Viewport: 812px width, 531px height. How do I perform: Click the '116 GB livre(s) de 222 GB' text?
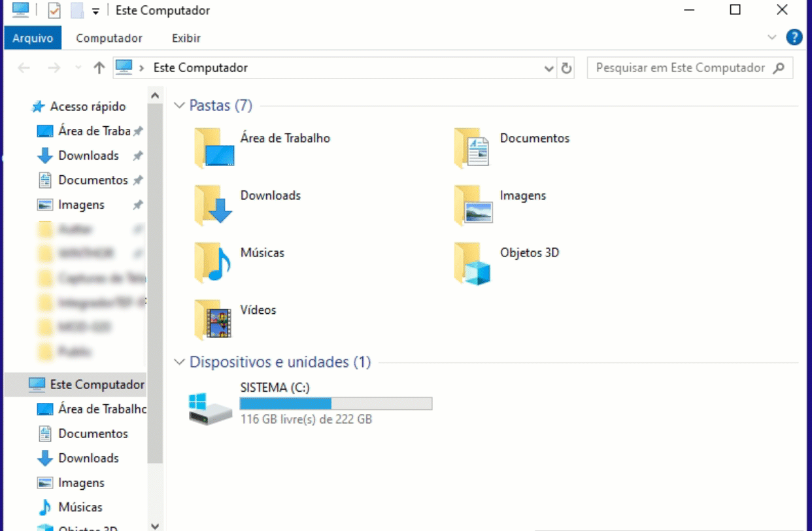click(x=306, y=419)
